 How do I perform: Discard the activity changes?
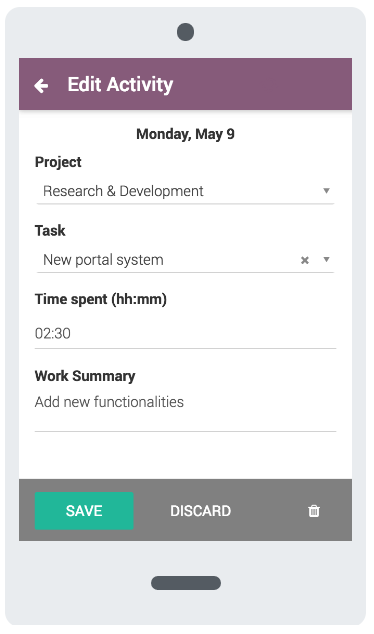pyautogui.click(x=201, y=511)
